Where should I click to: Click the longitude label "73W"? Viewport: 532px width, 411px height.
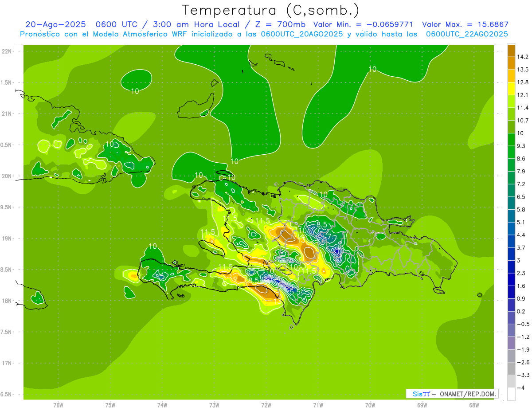pos(214,405)
